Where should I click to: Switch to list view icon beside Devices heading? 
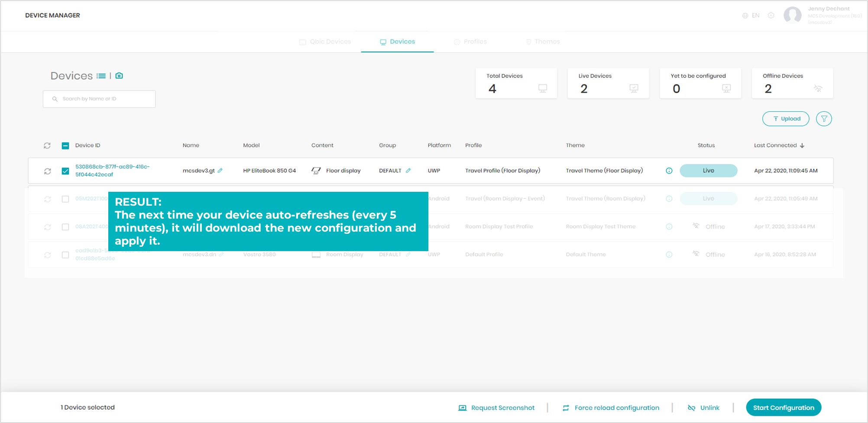point(101,76)
